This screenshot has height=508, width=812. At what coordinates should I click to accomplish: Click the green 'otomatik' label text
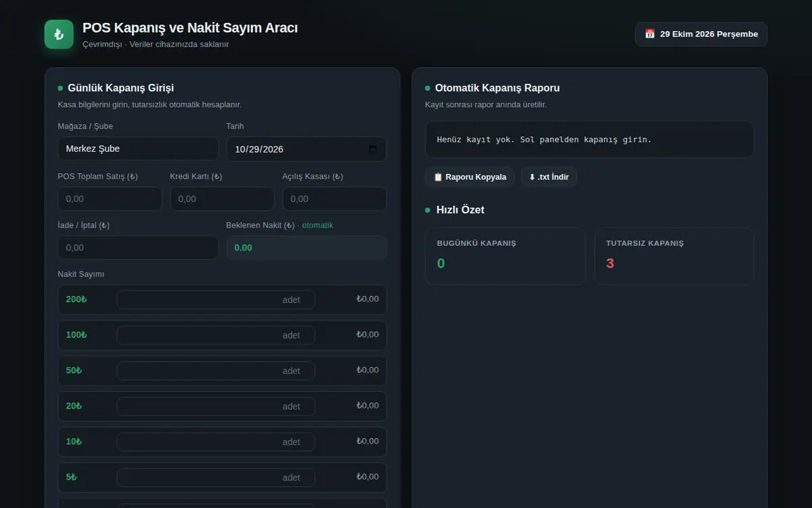click(x=317, y=226)
